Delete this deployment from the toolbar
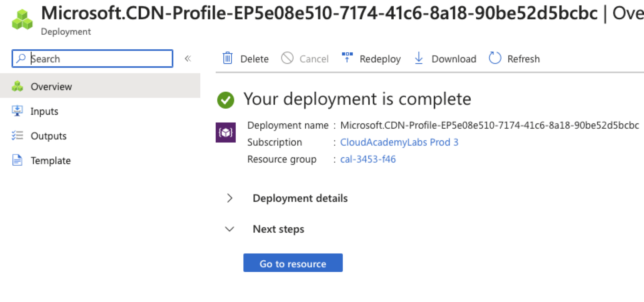The image size is (644, 302). pos(245,59)
